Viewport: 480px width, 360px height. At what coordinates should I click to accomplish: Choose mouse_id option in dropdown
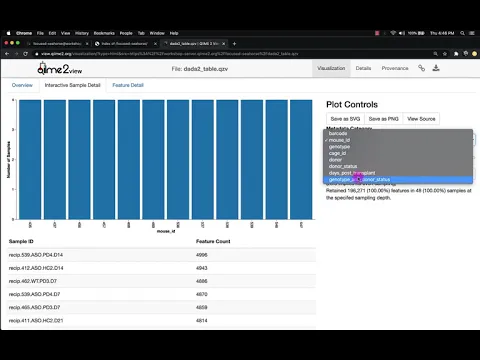(398, 140)
